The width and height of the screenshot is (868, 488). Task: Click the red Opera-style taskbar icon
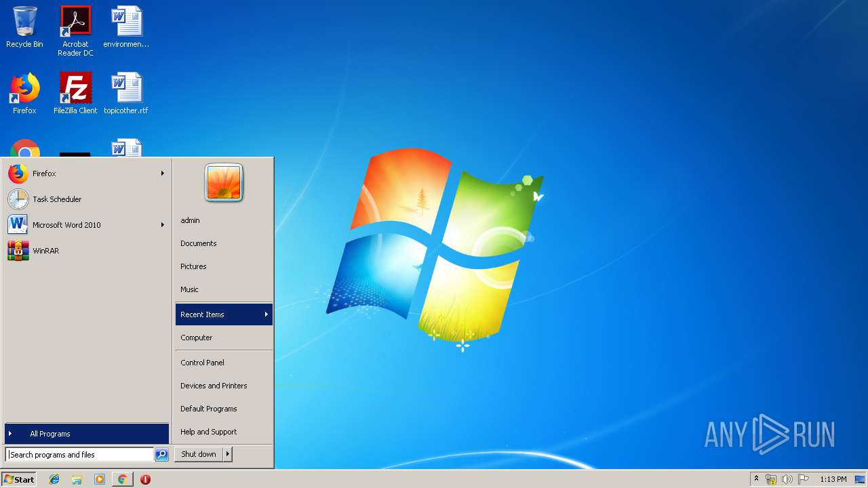pyautogui.click(x=145, y=479)
